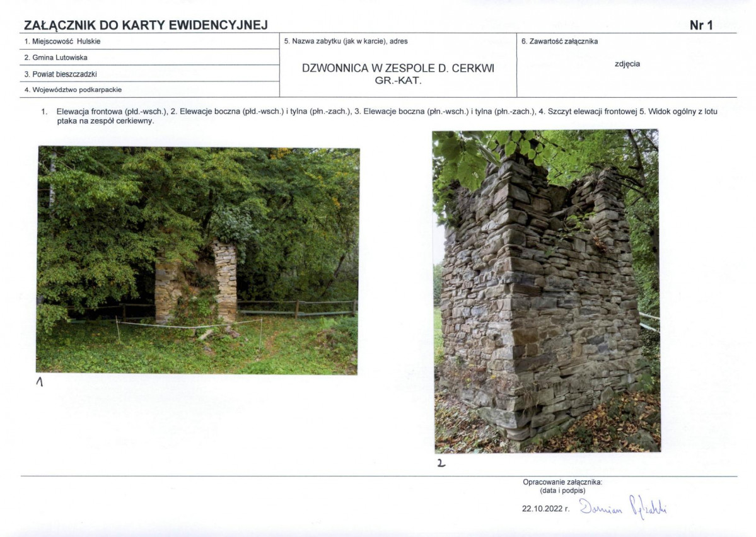Click the '(data i podpis)' caption

tap(562, 490)
